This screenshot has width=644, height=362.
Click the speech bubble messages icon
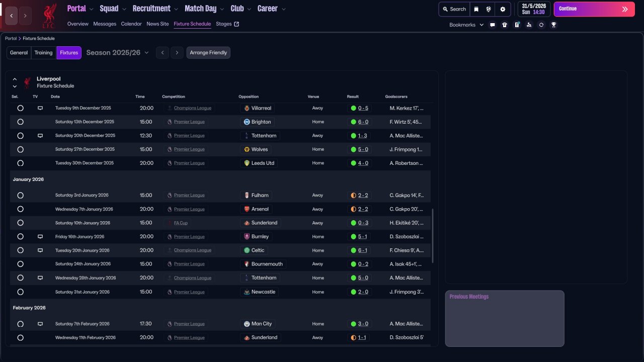click(x=493, y=25)
